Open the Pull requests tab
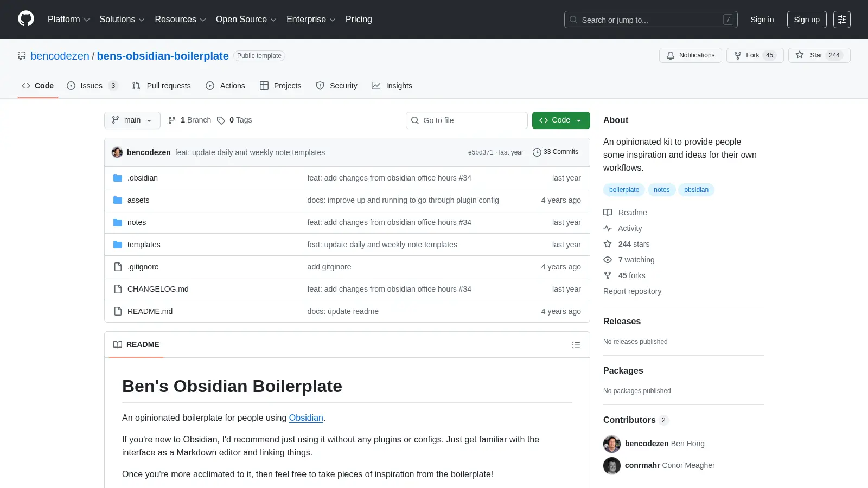Image resolution: width=868 pixels, height=488 pixels. point(161,86)
